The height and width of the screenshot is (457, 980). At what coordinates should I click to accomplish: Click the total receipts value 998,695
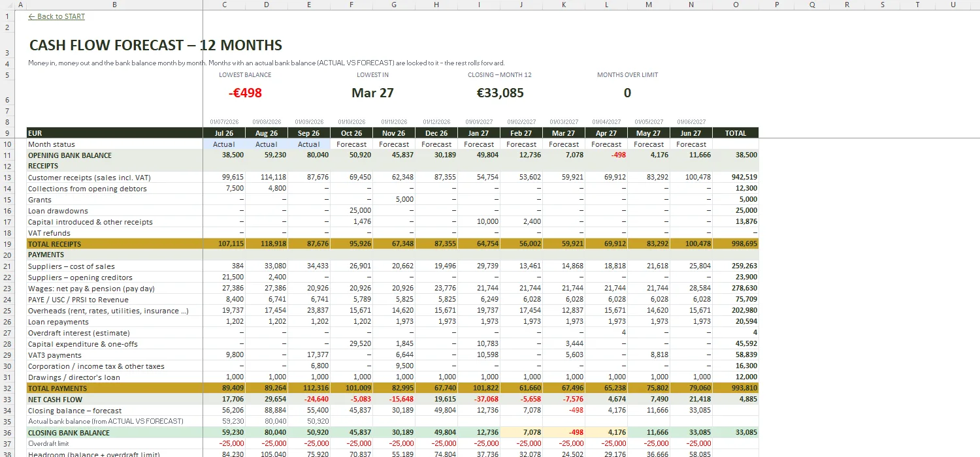(x=744, y=244)
